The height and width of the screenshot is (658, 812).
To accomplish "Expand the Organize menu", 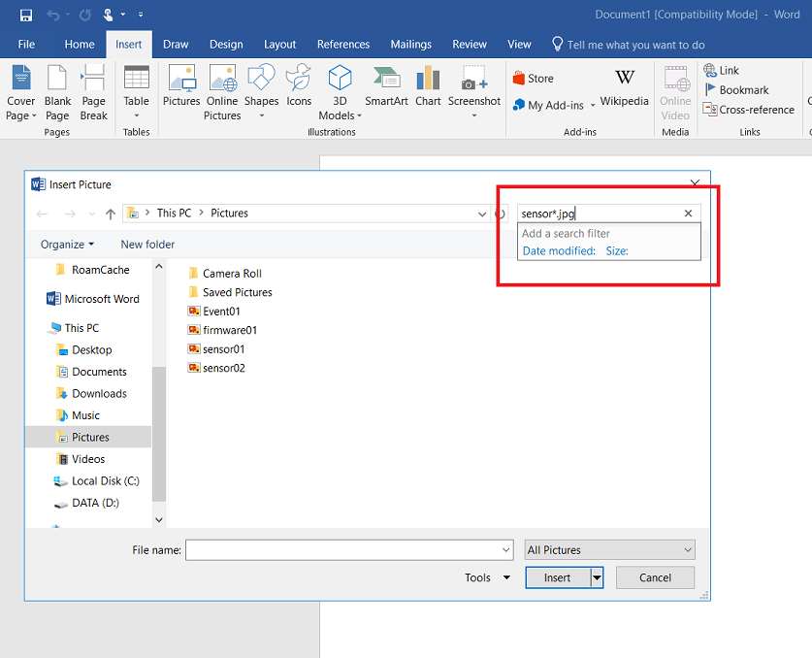I will tap(67, 245).
